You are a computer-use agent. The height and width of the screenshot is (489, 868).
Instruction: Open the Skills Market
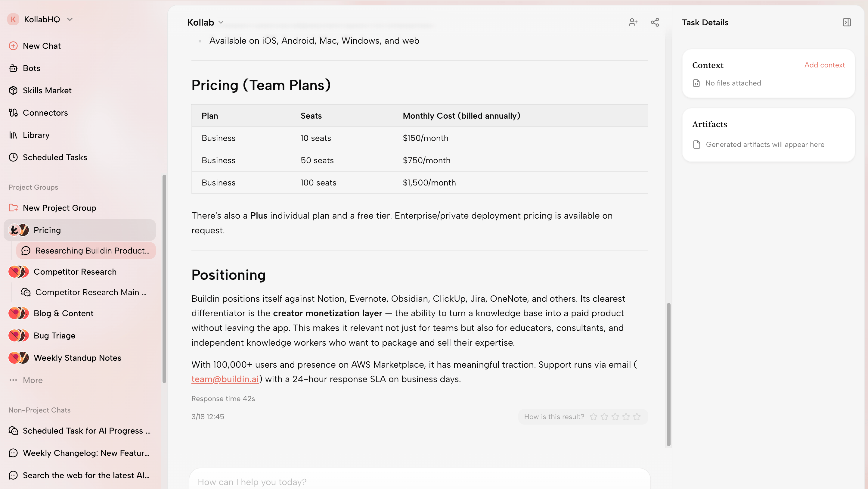(x=47, y=90)
